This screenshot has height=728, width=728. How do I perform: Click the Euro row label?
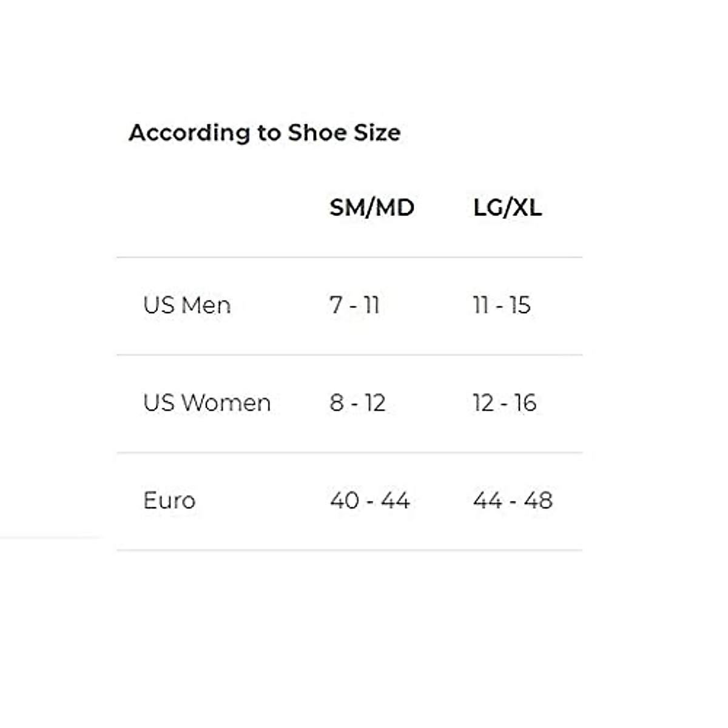click(x=169, y=501)
